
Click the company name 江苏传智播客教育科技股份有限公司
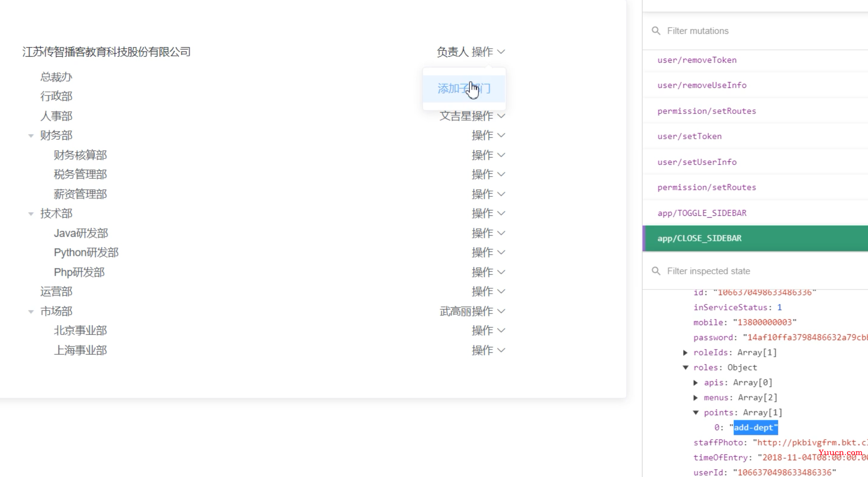tap(107, 52)
